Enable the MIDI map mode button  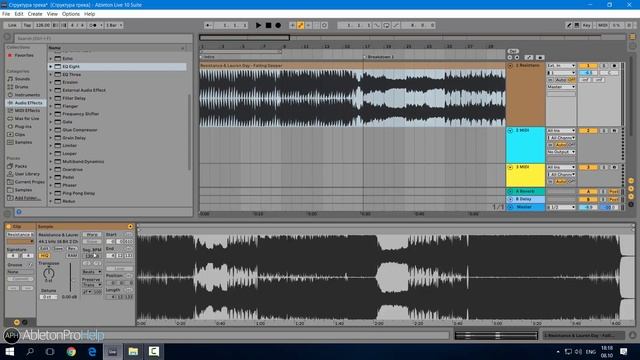coord(602,25)
